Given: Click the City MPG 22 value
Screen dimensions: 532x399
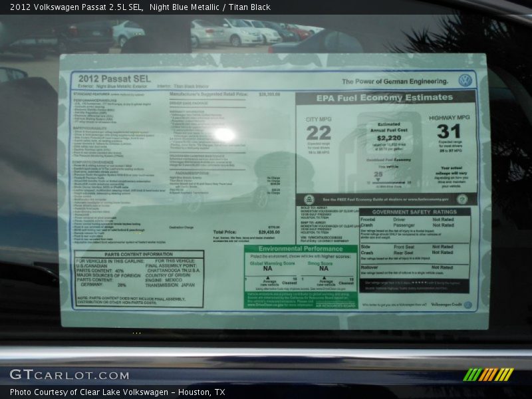Looking at the screenshot, I should (x=319, y=132).
